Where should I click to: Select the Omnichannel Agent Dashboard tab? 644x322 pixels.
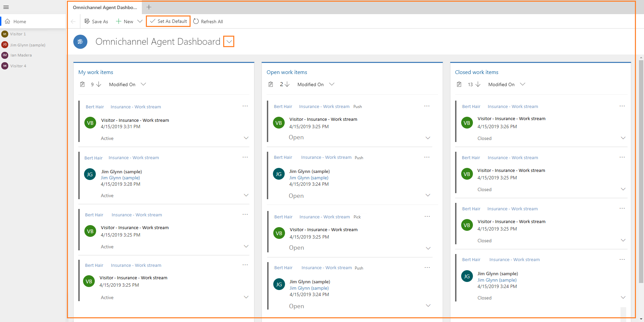(105, 7)
